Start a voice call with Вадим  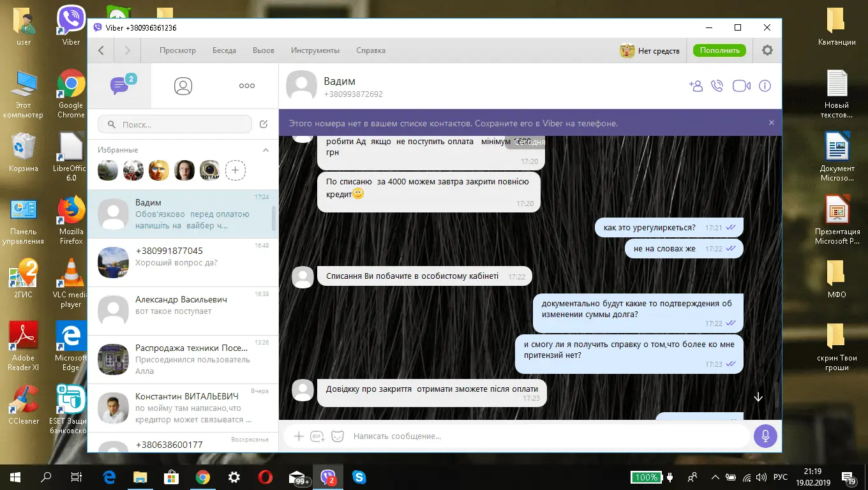717,85
